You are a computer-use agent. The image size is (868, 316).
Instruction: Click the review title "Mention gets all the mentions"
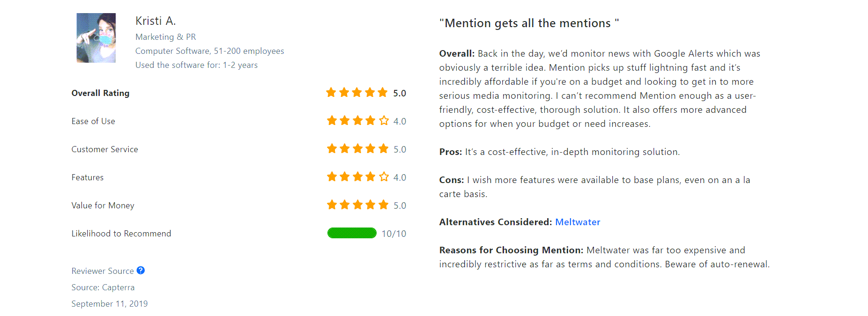tap(529, 23)
